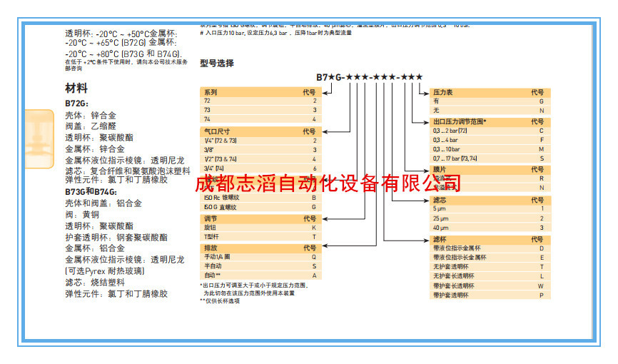Image resolution: width=618 pixels, height=364 pixels.
Task: Click the line '(可选Pyrex 耐热玻璃)'
Action: (x=105, y=271)
